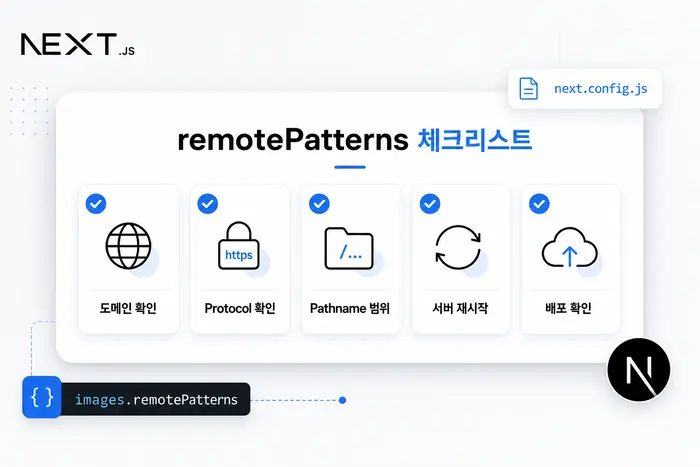This screenshot has height=467, width=700.
Task: Toggle the checkmark on 배포 확인 card
Action: pos(539,204)
